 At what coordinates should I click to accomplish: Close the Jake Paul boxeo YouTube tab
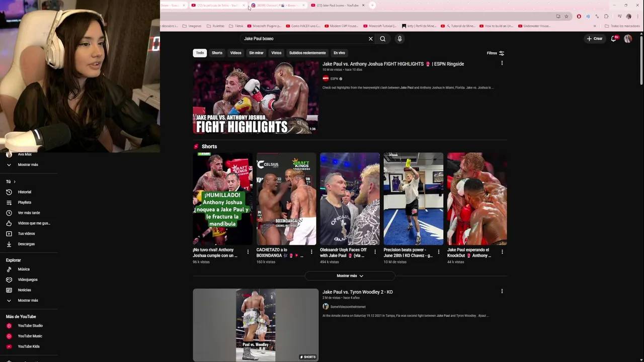click(363, 6)
